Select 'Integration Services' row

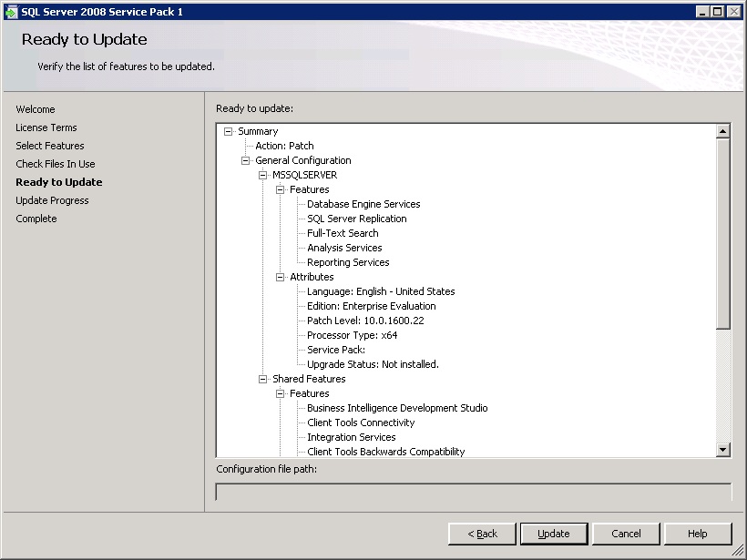coord(351,437)
